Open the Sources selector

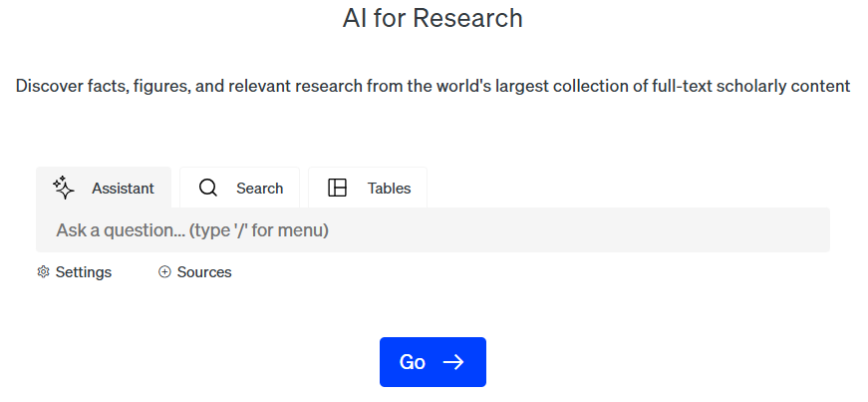point(195,272)
